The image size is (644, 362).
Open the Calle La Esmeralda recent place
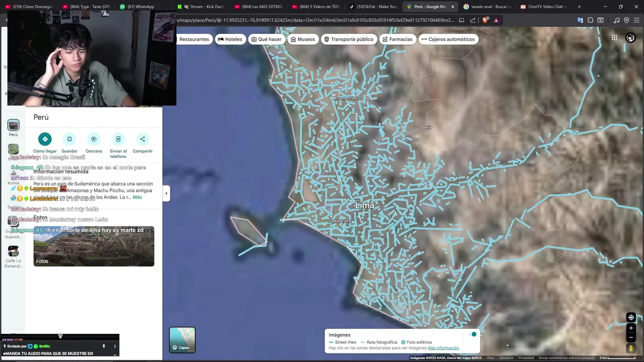coord(13,257)
